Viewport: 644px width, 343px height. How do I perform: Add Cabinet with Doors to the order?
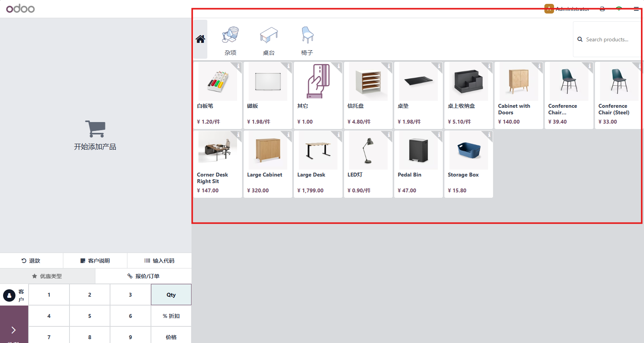pos(519,95)
